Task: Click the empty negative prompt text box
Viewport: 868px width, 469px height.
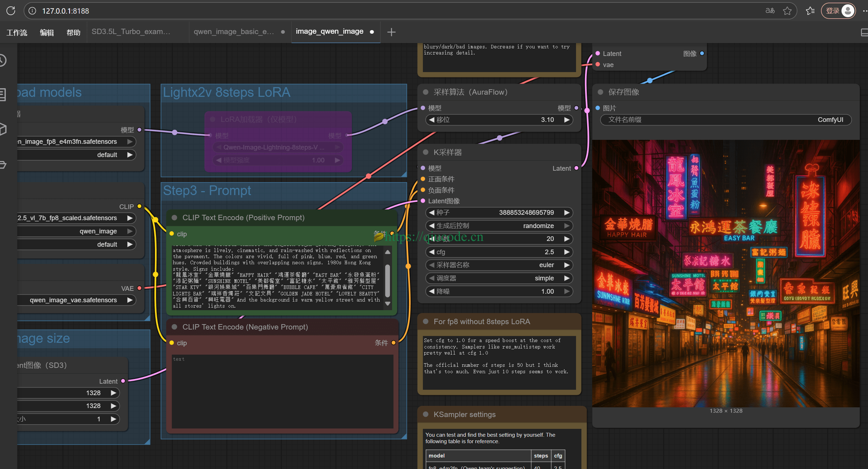Action: [x=283, y=391]
